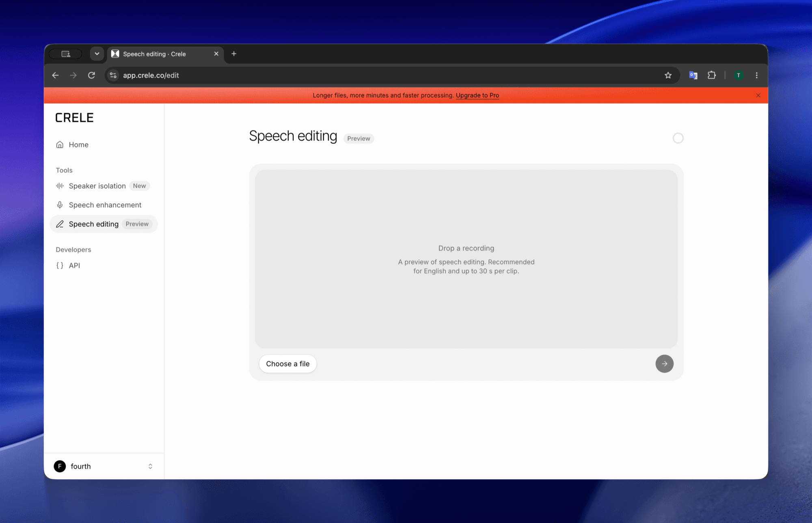Click the Preview badge next to page title
Screen dimensions: 812x523
point(358,139)
